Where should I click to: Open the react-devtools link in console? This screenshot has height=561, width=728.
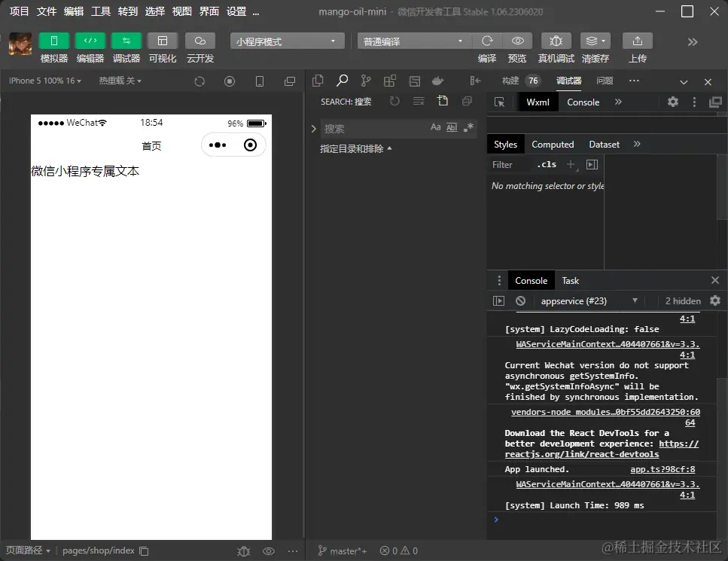581,454
